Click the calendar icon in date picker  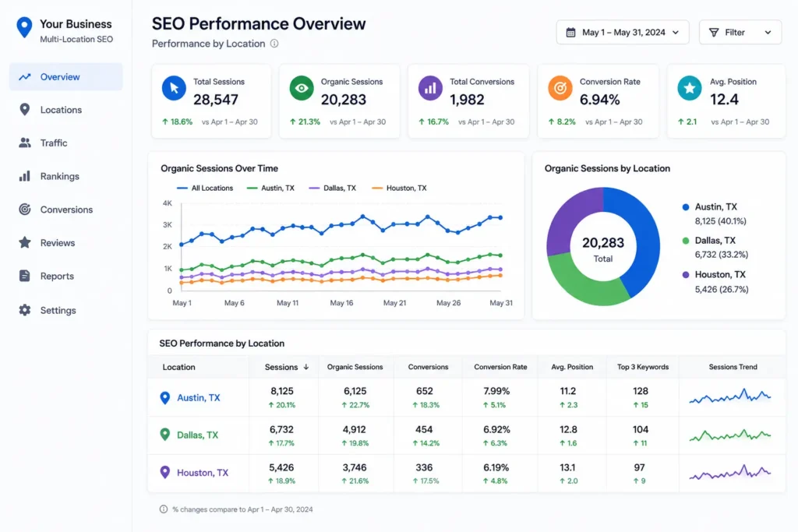570,33
